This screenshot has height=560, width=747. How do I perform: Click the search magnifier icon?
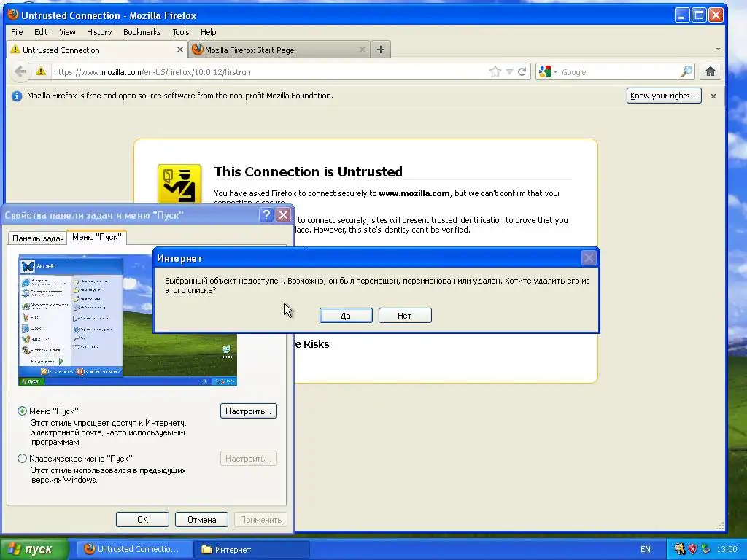click(686, 72)
